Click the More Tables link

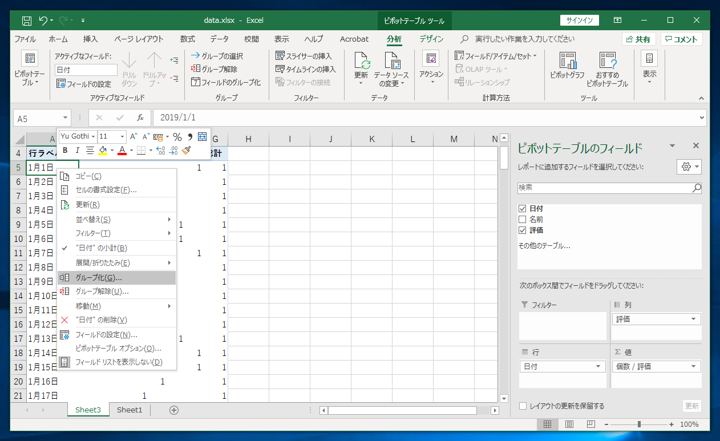[544, 246]
